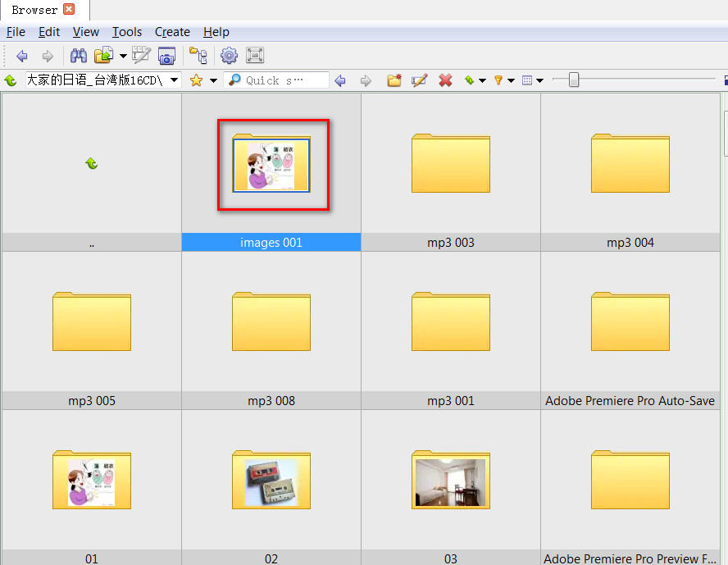Select the Adobe Premiere Pro Preview folder
The width and height of the screenshot is (728, 565).
630,480
